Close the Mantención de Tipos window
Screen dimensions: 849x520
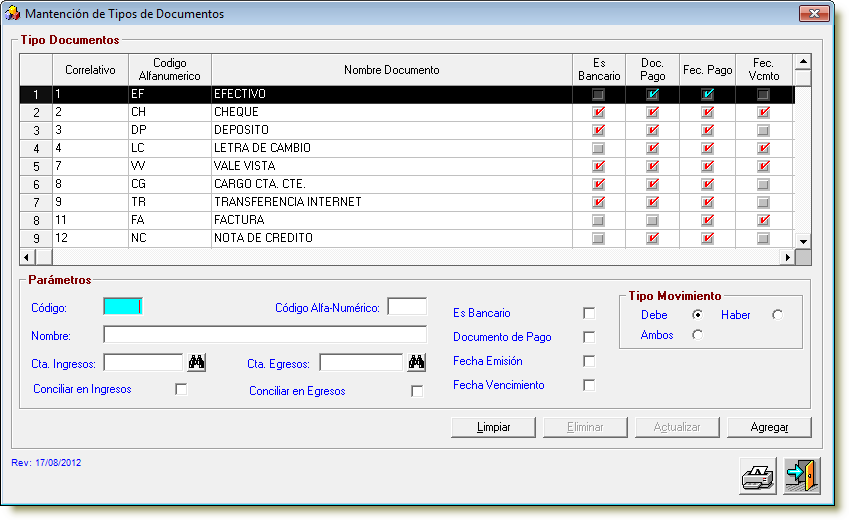click(814, 14)
